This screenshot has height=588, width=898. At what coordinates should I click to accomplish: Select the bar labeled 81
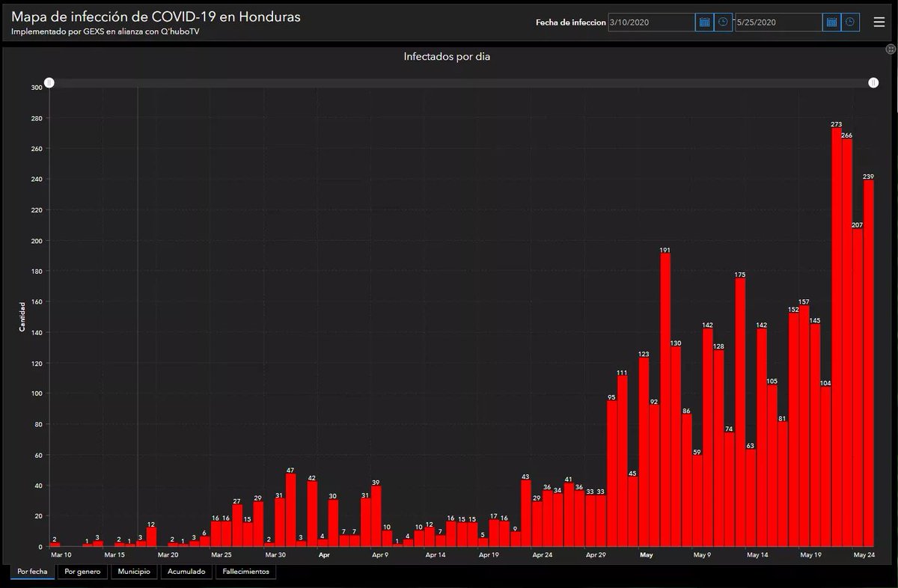pos(783,485)
